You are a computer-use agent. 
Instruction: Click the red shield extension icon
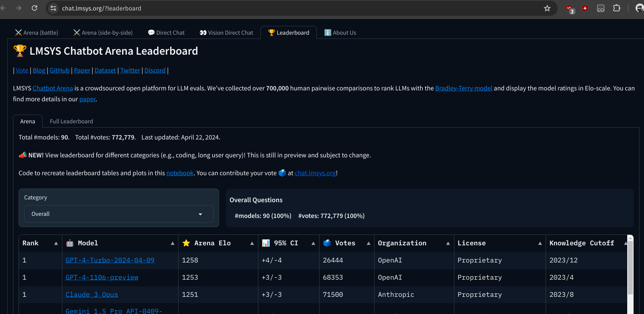coord(585,8)
